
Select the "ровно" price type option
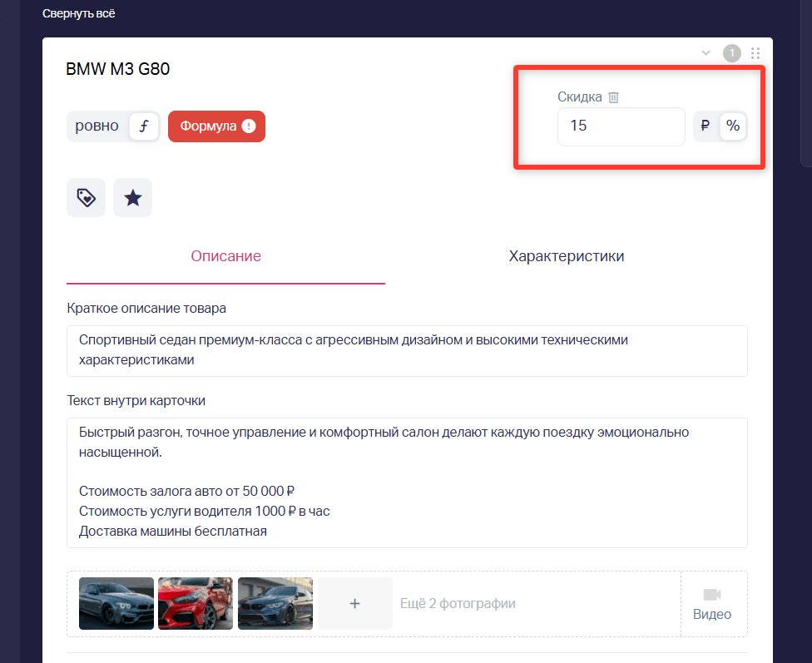(97, 126)
